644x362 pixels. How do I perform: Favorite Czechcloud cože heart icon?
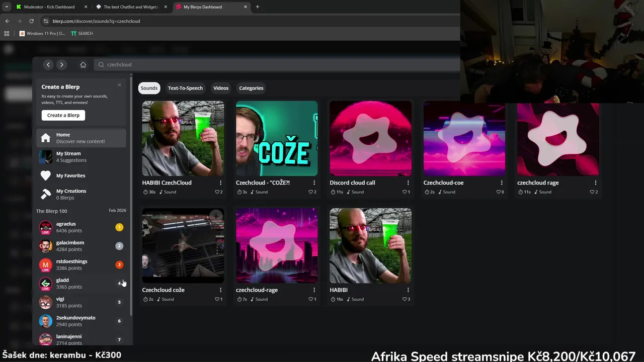(x=217, y=299)
